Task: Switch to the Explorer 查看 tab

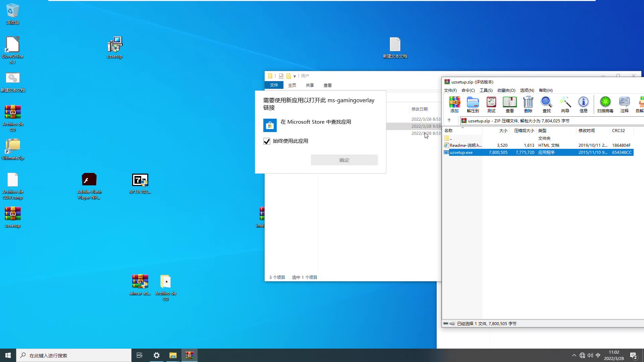Action: pos(328,85)
